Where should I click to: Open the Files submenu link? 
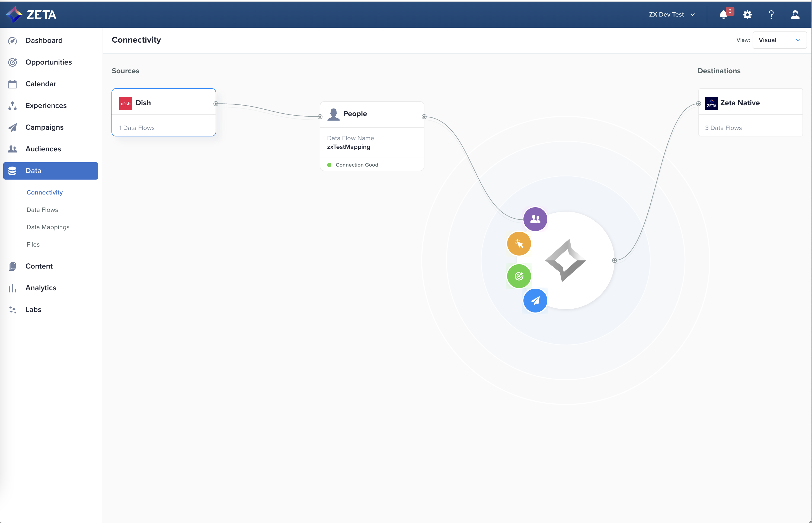[33, 244]
